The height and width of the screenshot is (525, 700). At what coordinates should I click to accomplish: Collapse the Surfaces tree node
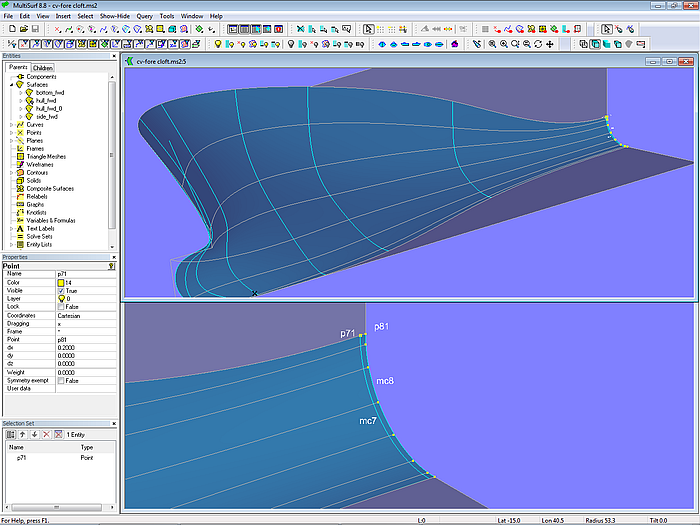pyautogui.click(x=11, y=85)
